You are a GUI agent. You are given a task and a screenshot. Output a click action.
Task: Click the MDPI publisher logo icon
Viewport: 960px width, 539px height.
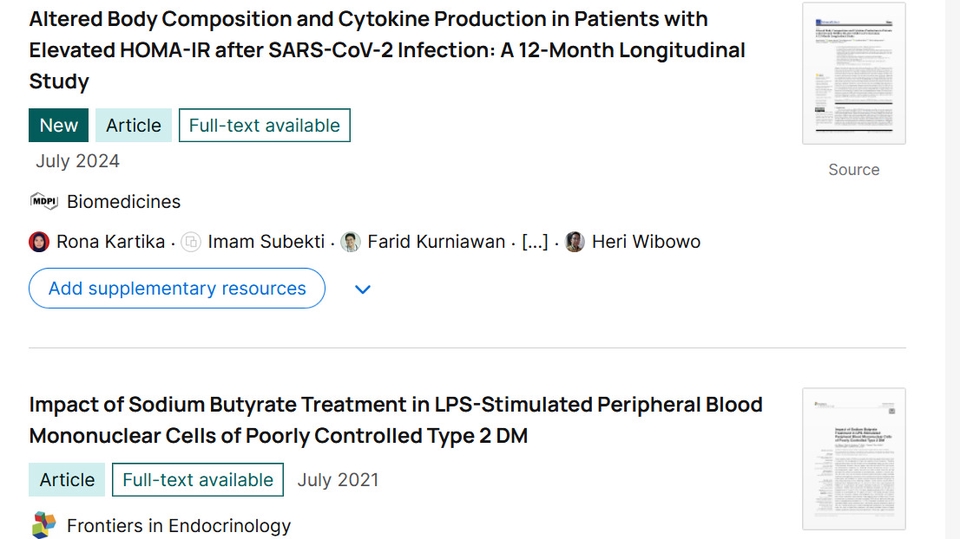[44, 201]
